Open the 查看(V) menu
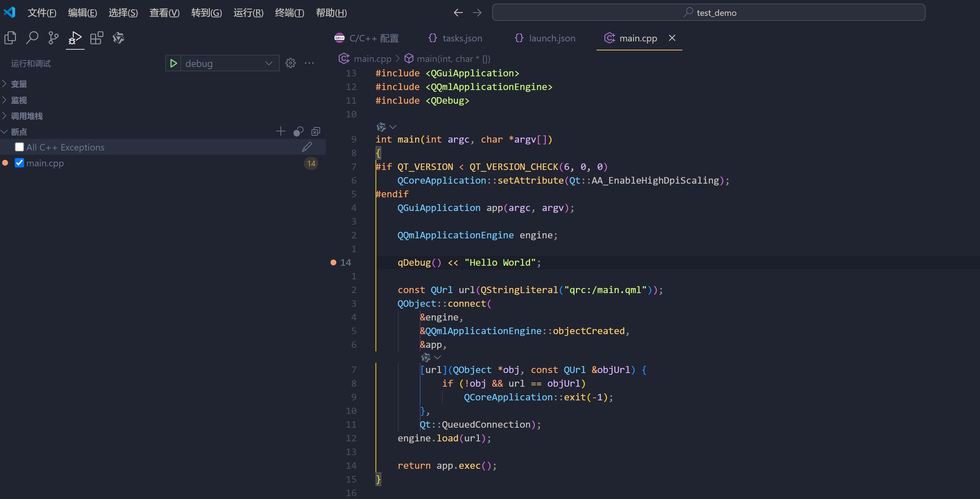 point(164,13)
